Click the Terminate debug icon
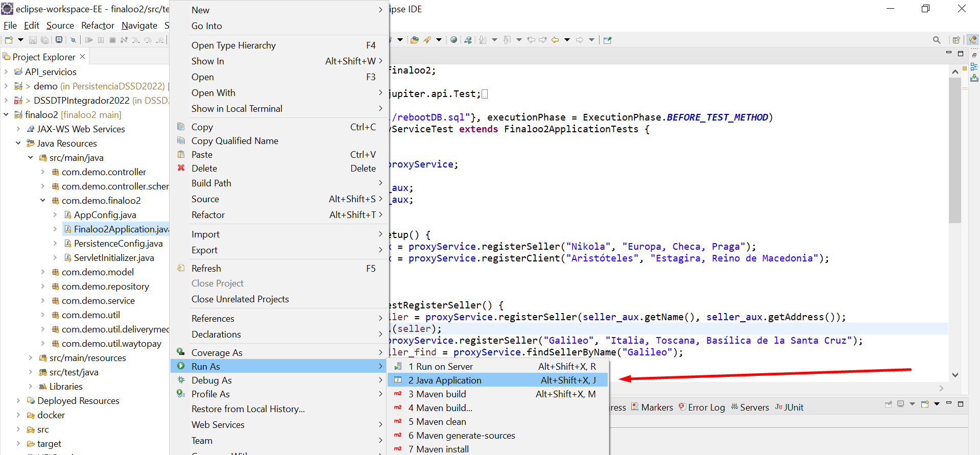The height and width of the screenshot is (455, 980). [112, 40]
